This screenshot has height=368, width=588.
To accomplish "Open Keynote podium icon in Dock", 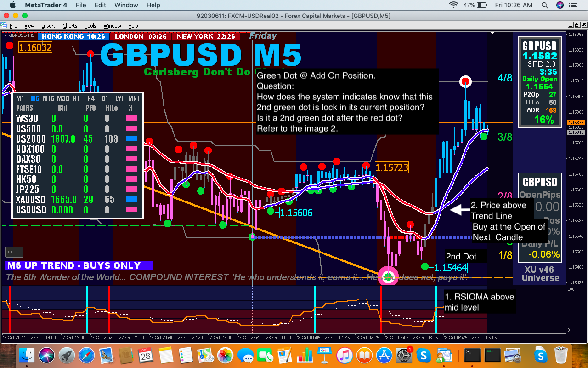I will pyautogui.click(x=324, y=355).
